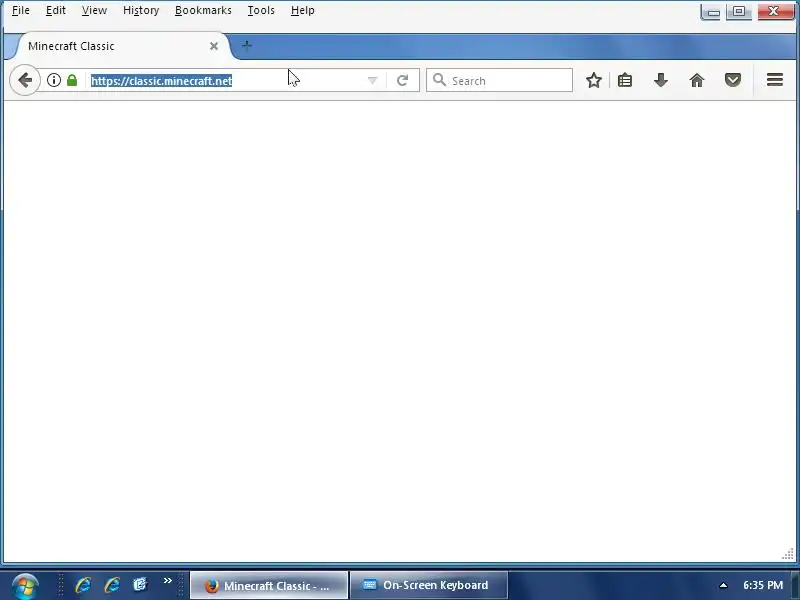Click the green secure connection padlock
Screen dimensions: 800x600
[x=72, y=80]
